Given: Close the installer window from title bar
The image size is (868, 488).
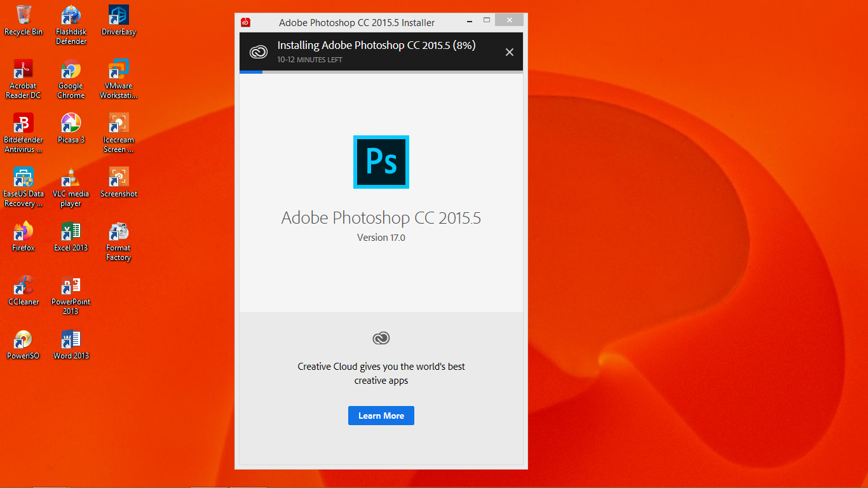Looking at the screenshot, I should [x=510, y=20].
